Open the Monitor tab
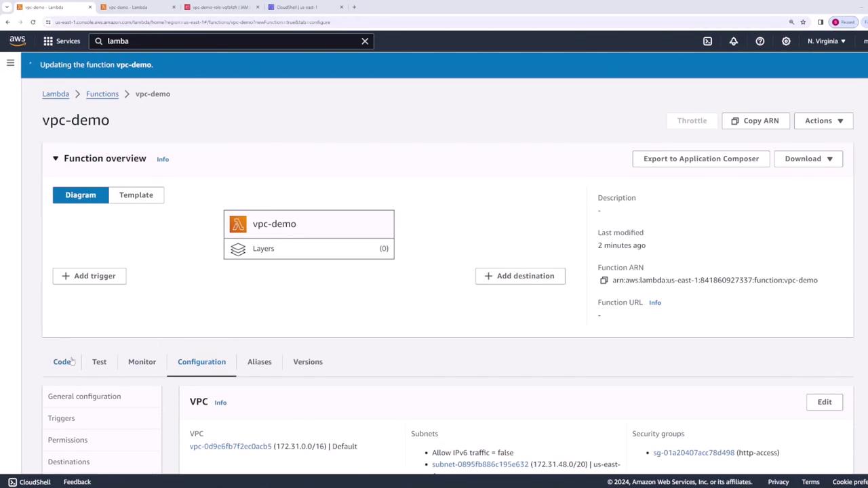 tap(142, 362)
